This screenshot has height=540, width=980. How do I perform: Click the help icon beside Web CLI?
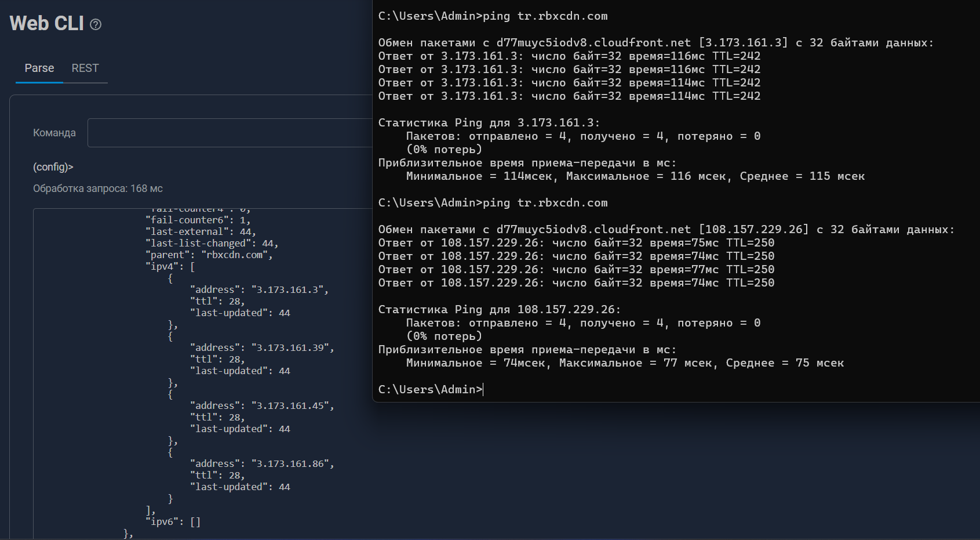[96, 24]
